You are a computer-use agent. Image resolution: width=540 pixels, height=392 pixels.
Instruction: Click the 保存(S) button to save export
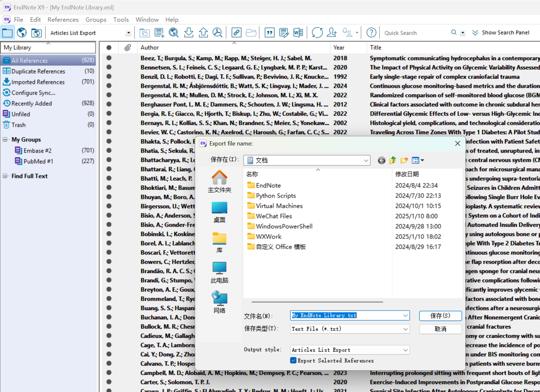(x=440, y=316)
